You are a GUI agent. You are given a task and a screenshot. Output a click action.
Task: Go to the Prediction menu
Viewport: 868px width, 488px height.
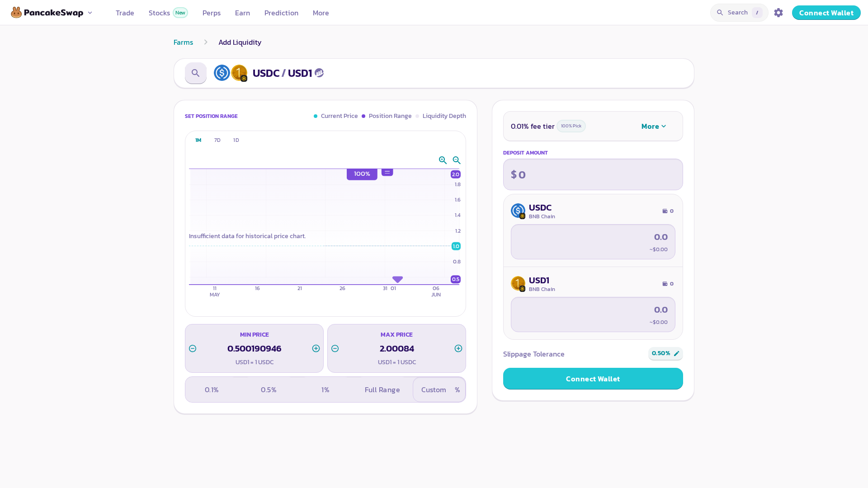coord(281,13)
